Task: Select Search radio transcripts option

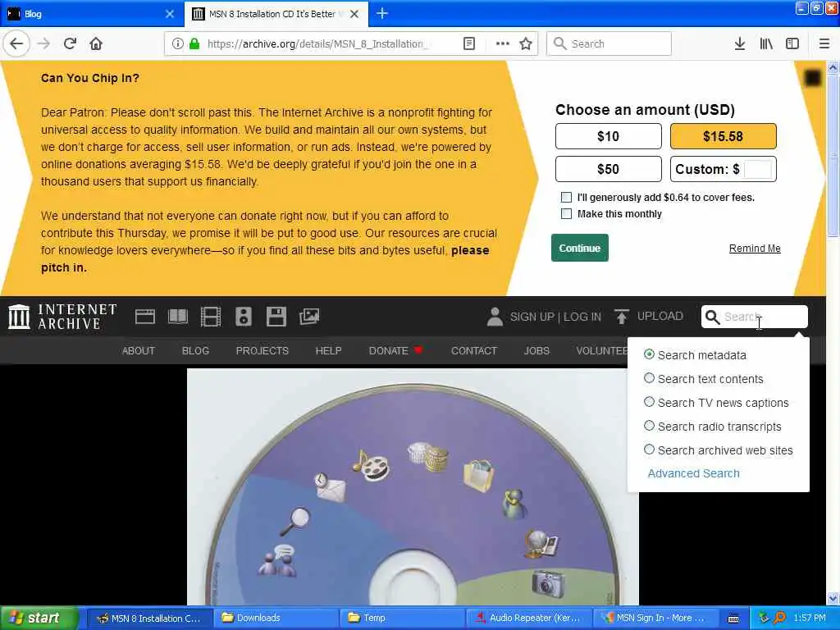Action: pyautogui.click(x=650, y=426)
